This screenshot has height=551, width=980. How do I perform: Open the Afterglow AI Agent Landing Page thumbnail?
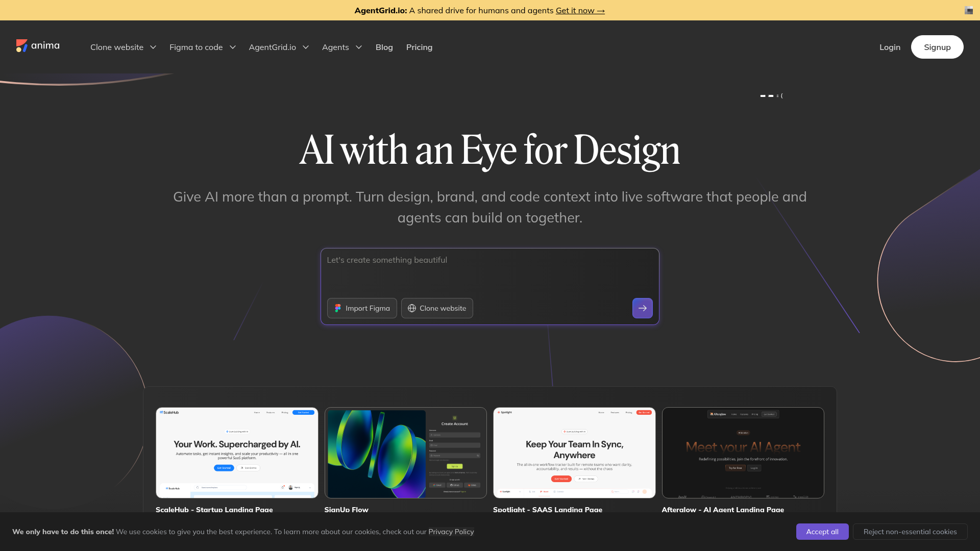click(x=743, y=453)
